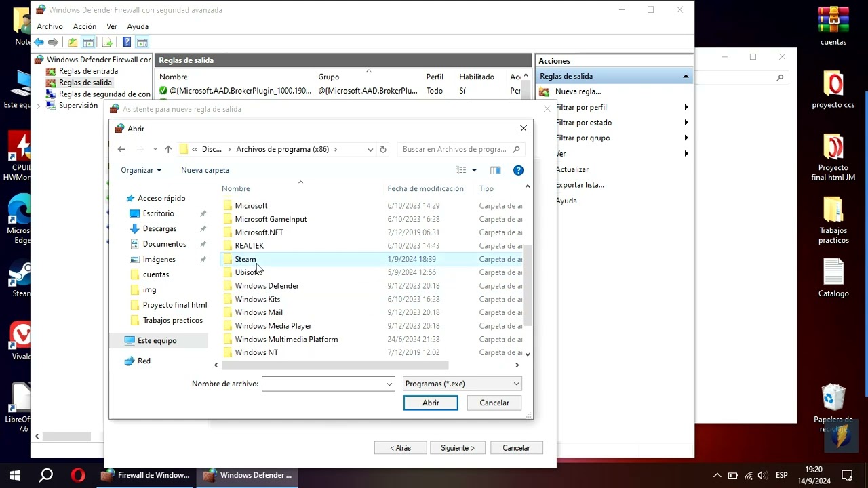Select Reglas de entrada in firewall tree

tap(88, 71)
